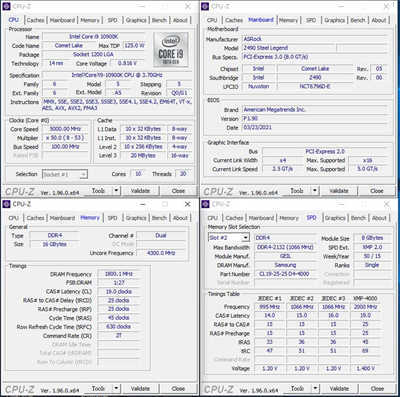This screenshot has height=397, width=400.
Task: Click the CPU-Z title icon in the CPU tab window
Action: tap(7, 6)
